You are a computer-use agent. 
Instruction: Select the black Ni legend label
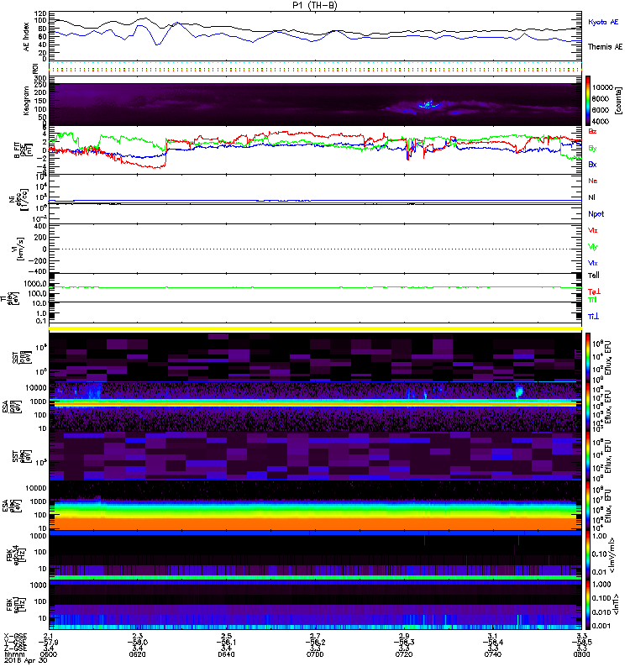(x=591, y=197)
